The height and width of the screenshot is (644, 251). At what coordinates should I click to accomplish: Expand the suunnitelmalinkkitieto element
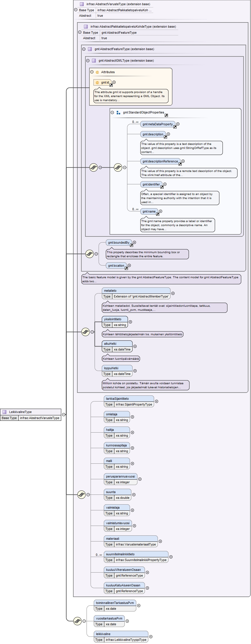[171, 557]
